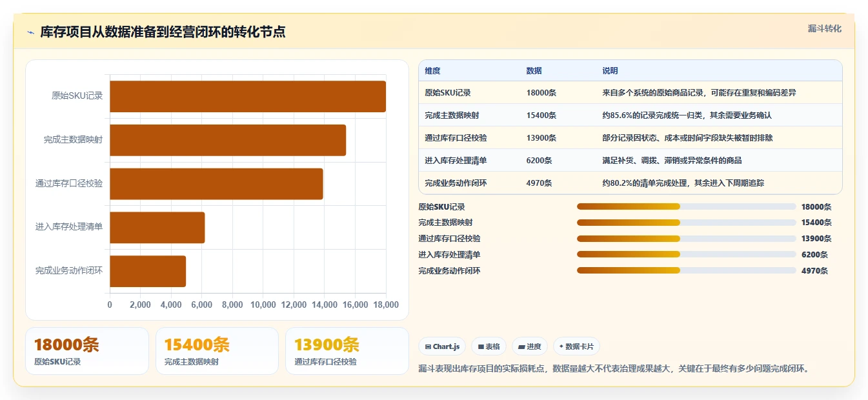Click the 通过库存口径校验 y-axis label

click(69, 184)
